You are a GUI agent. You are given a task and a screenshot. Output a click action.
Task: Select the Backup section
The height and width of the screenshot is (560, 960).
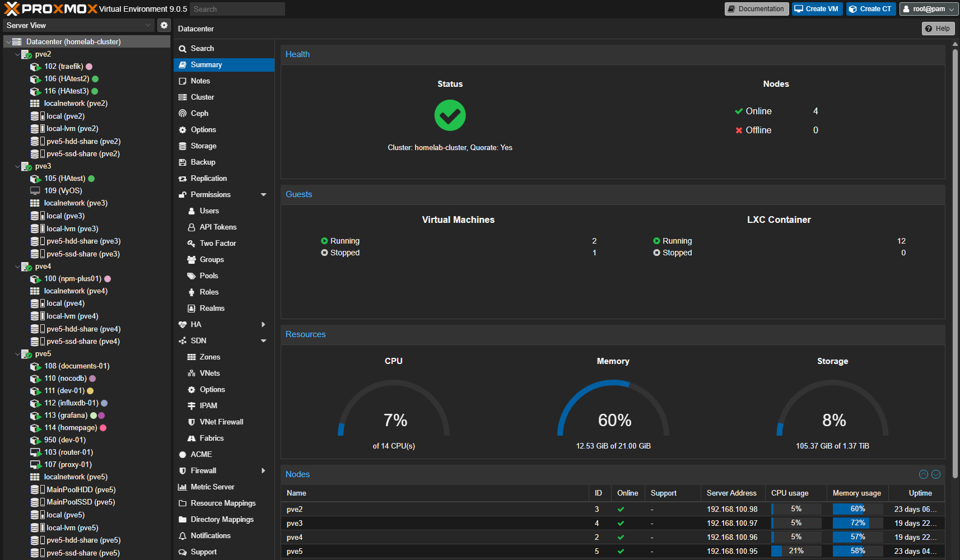[x=202, y=162]
